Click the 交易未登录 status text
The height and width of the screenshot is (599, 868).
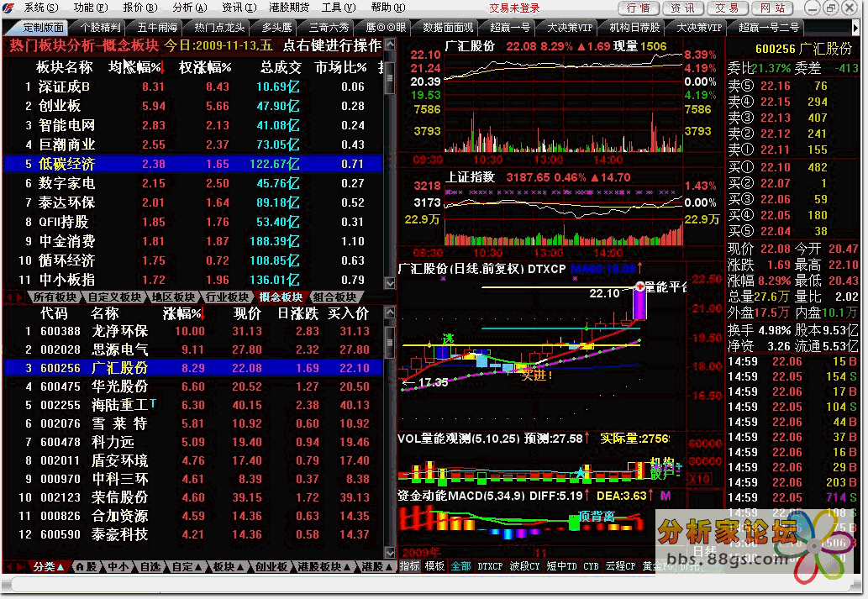514,8
